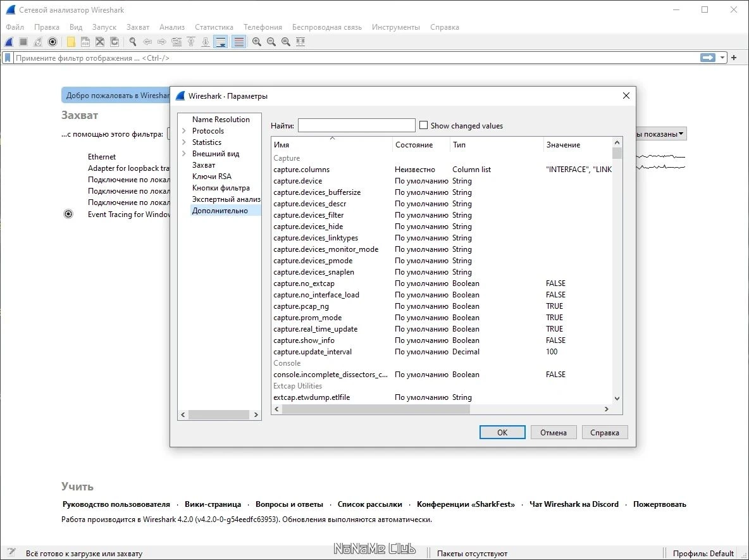Click the find packet magnifier icon
The height and width of the screenshot is (560, 749).
133,42
